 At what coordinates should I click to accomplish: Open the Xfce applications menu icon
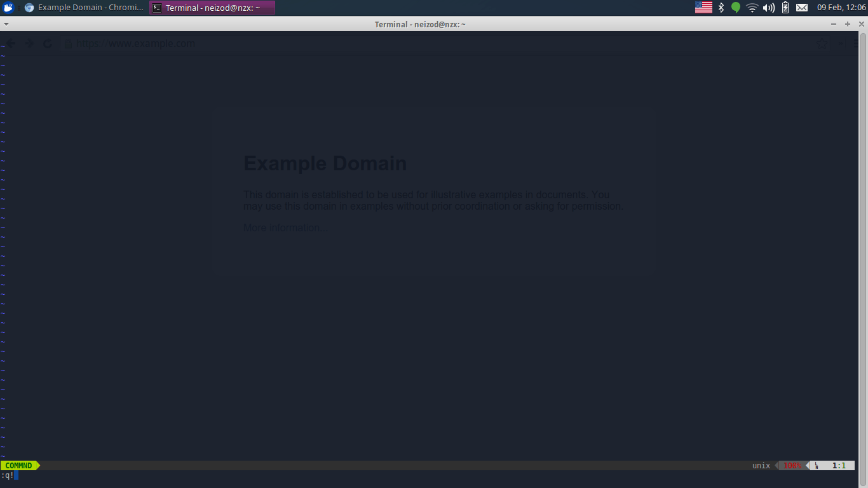8,8
